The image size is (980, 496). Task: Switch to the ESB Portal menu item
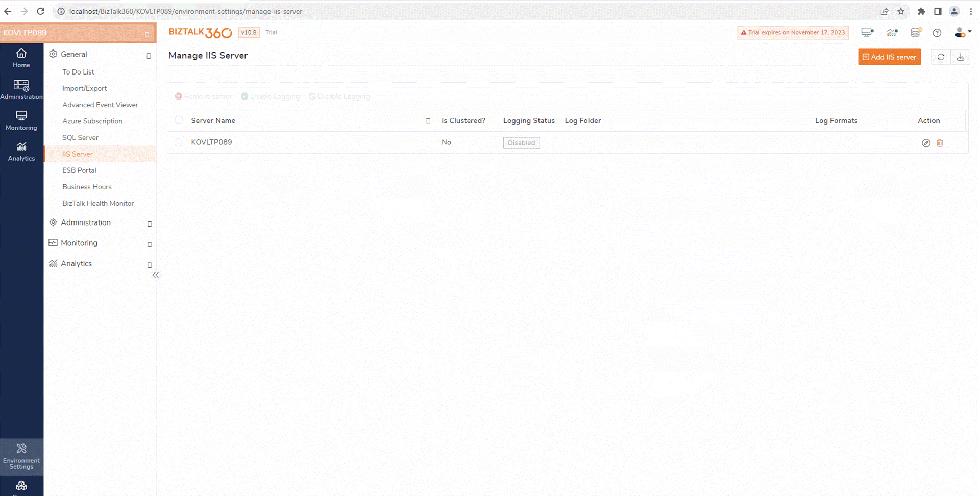point(79,170)
